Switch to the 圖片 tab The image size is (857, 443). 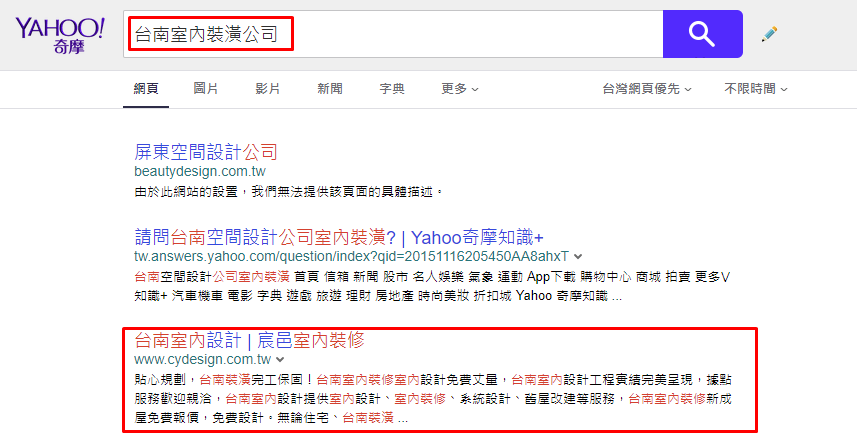(x=206, y=88)
